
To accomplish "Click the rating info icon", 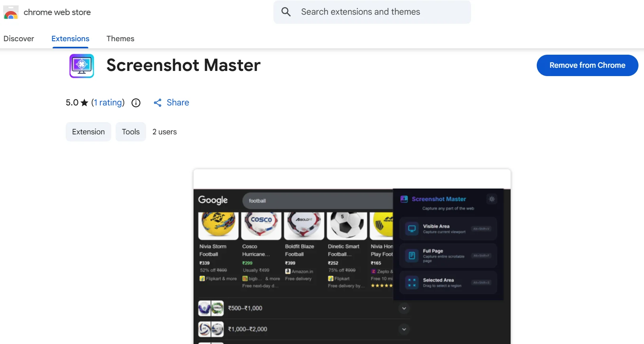I will point(136,103).
